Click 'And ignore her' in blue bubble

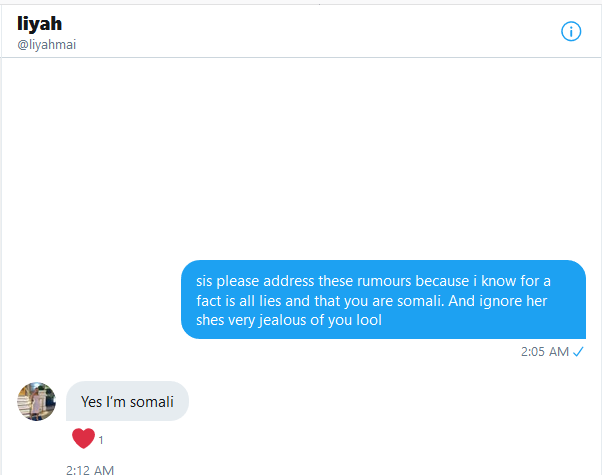[x=498, y=301]
